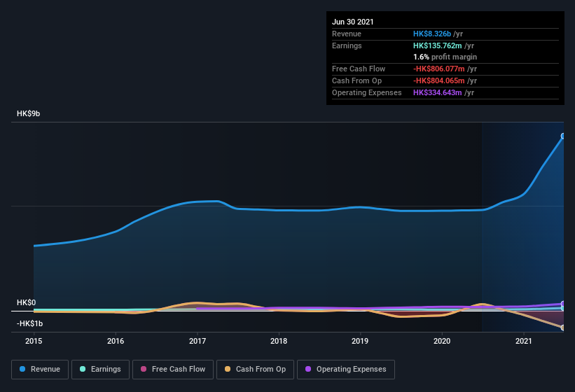Click the 2016 x-axis label
The image size is (575, 392).
click(x=116, y=341)
